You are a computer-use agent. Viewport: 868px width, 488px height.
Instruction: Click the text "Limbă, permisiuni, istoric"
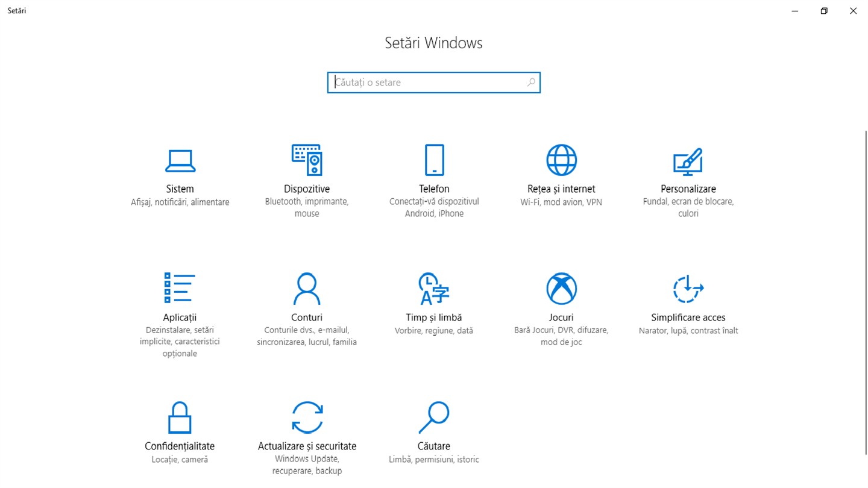(434, 460)
